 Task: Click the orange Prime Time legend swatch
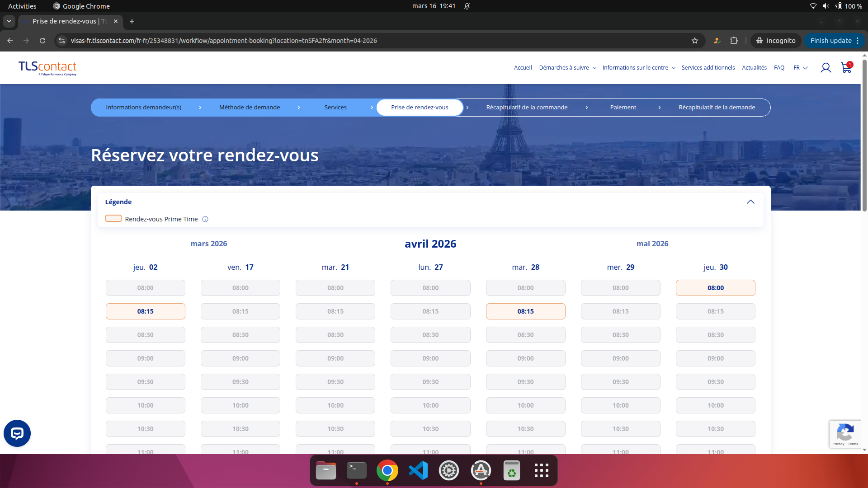point(113,218)
